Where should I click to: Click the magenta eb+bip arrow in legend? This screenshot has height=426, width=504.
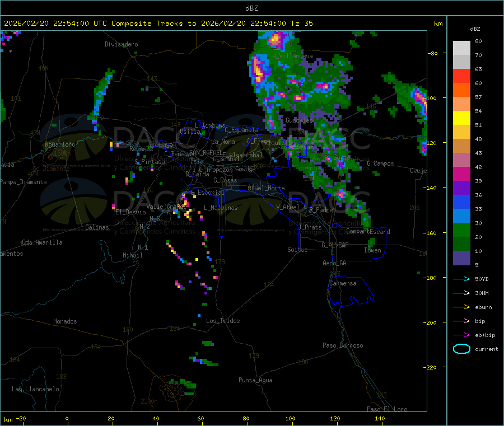tap(461, 335)
